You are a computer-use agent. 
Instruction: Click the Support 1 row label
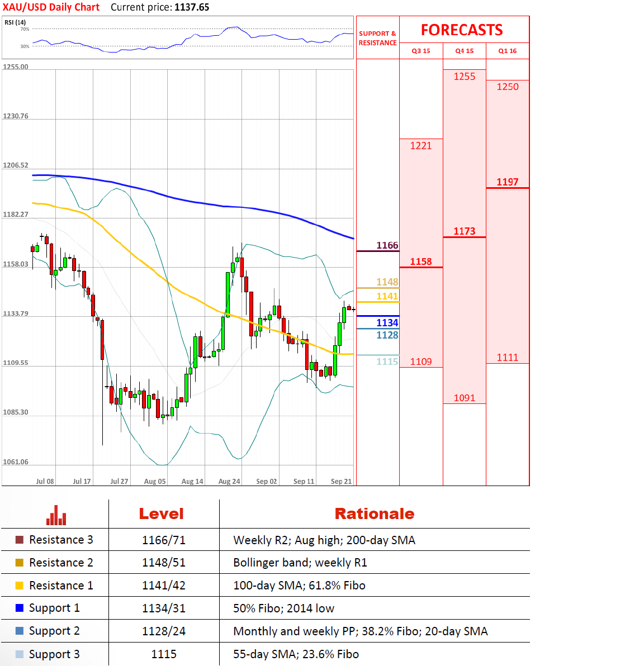tap(54, 608)
